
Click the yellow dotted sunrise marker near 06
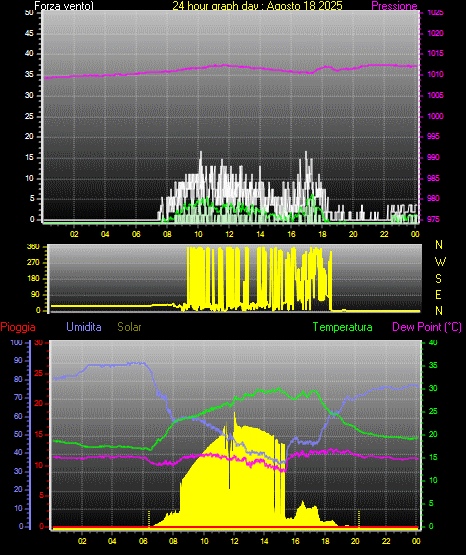pyautogui.click(x=149, y=518)
